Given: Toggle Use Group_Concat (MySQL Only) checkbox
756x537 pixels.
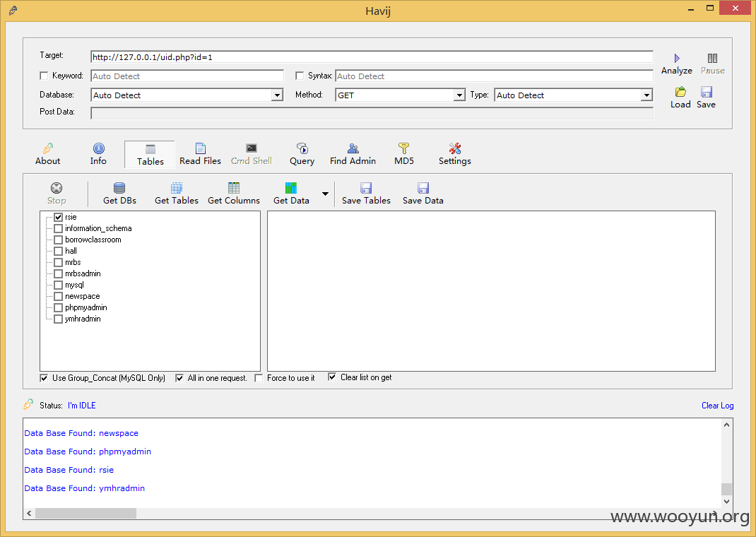Looking at the screenshot, I should [x=44, y=378].
